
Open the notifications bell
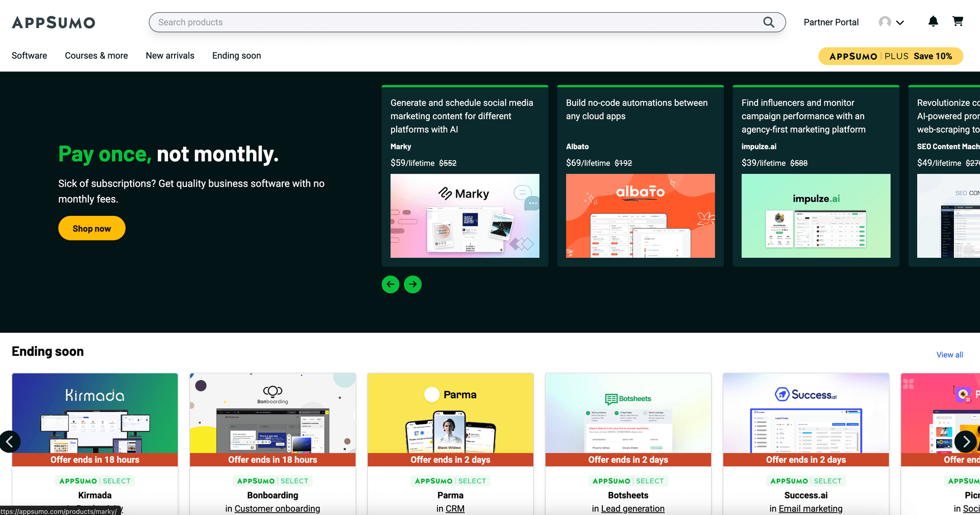click(x=933, y=21)
